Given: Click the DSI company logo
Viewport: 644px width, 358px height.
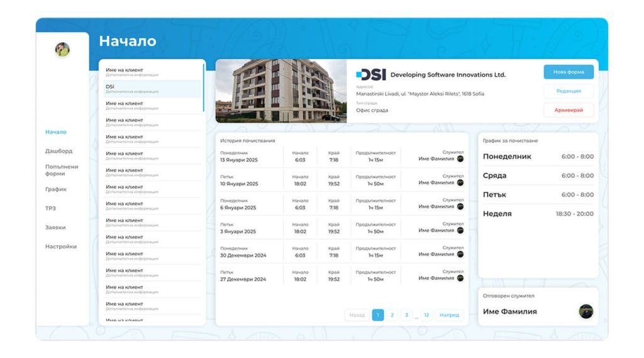Looking at the screenshot, I should [x=371, y=74].
